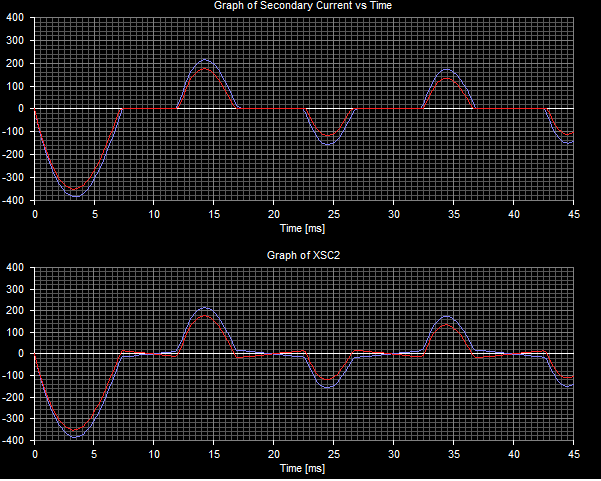This screenshot has height=481, width=601.
Task: Click the 0 y-axis label on XSC2 graph
Action: pyautogui.click(x=24, y=354)
